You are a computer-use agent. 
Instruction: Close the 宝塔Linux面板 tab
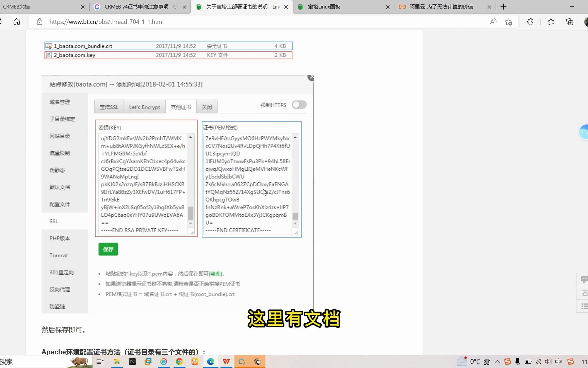pyautogui.click(x=388, y=7)
